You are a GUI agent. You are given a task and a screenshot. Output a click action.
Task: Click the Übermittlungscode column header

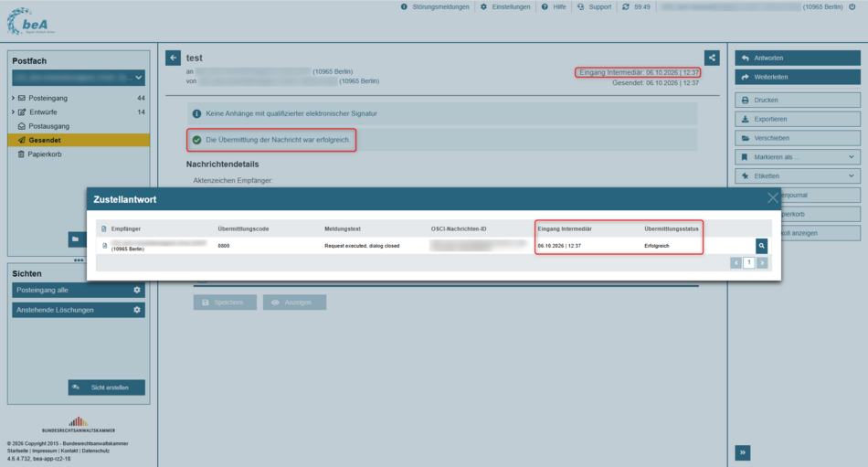tap(244, 228)
